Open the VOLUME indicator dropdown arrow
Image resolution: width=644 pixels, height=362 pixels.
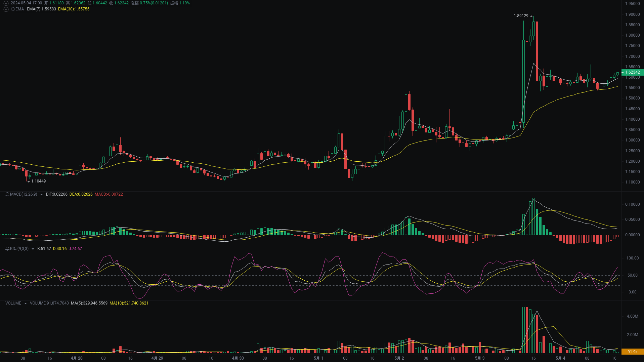click(25, 303)
